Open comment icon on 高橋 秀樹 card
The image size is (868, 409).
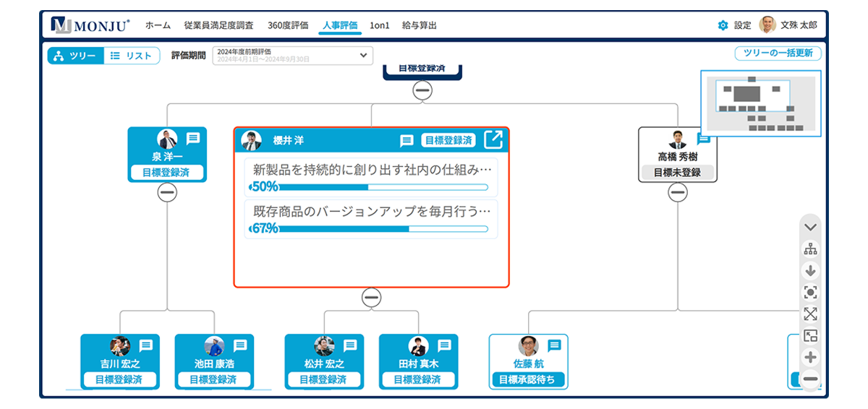tap(703, 139)
